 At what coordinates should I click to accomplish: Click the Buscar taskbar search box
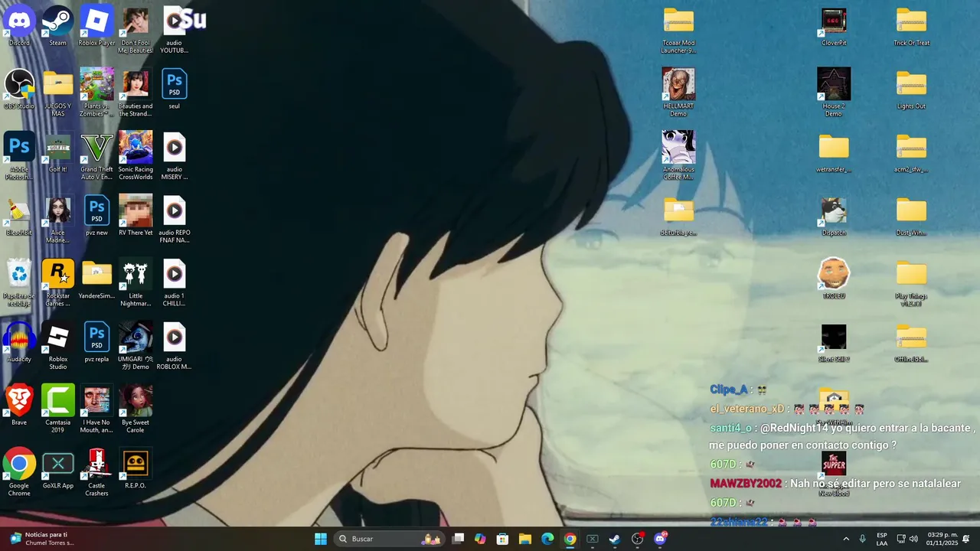(x=390, y=539)
